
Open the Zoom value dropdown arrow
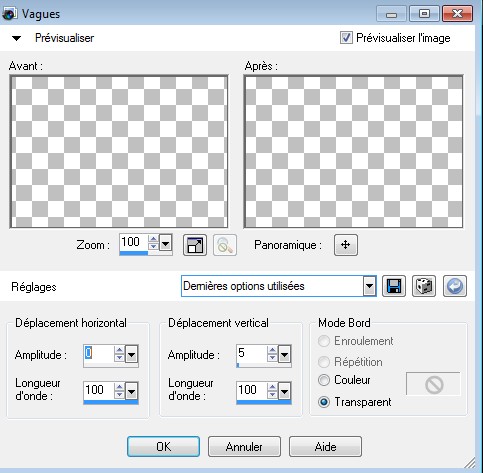[166, 243]
